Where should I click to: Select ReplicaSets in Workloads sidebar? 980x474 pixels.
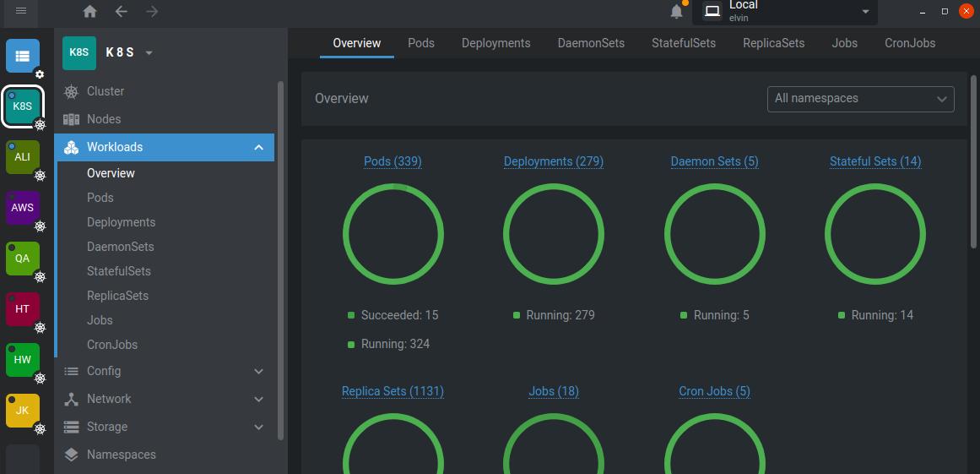(117, 296)
